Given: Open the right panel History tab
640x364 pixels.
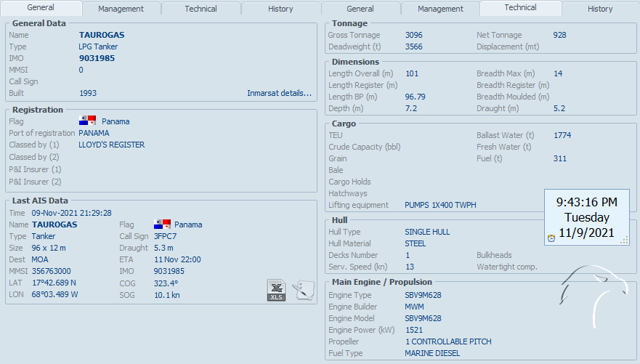Looking at the screenshot, I should 600,9.
